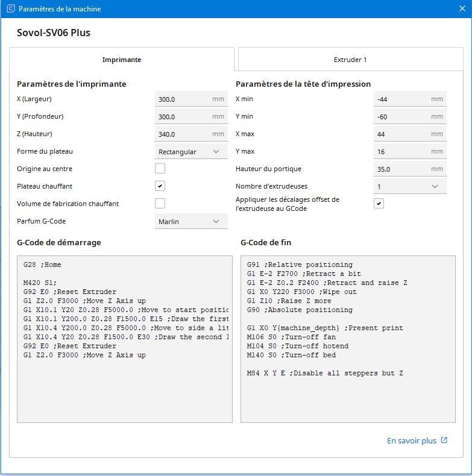The height and width of the screenshot is (476, 472).
Task: Open the Nombre d'extrudeuses dropdown
Action: [410, 186]
